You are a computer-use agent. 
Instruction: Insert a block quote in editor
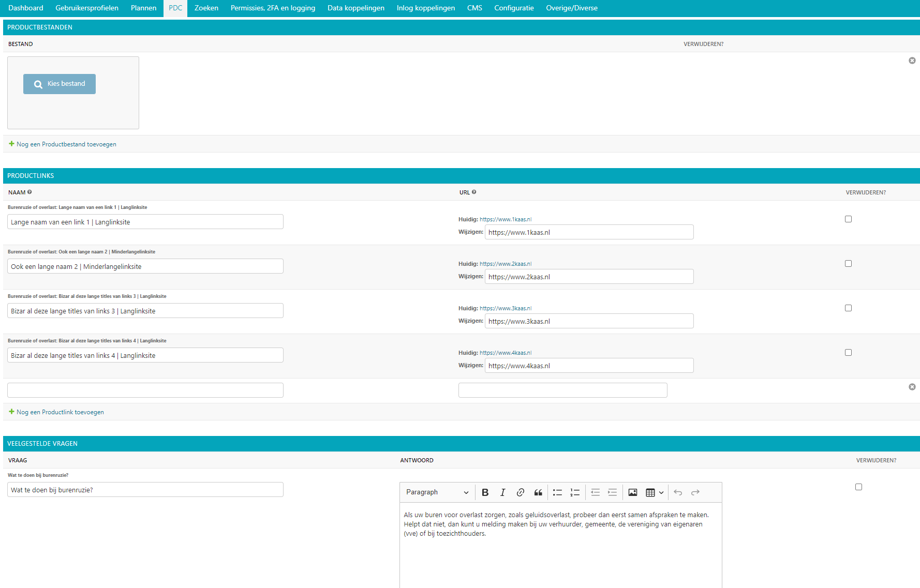538,492
